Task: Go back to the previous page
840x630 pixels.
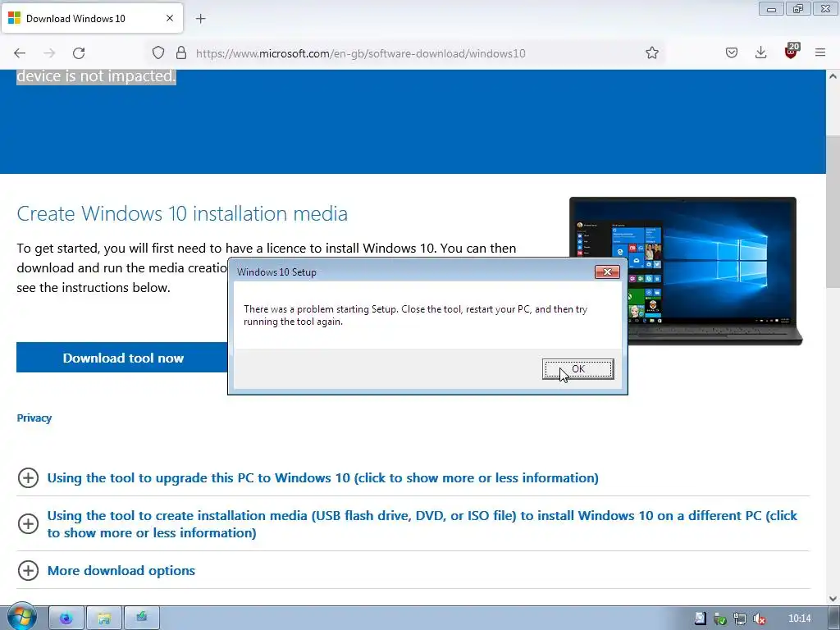Action: pyautogui.click(x=20, y=53)
